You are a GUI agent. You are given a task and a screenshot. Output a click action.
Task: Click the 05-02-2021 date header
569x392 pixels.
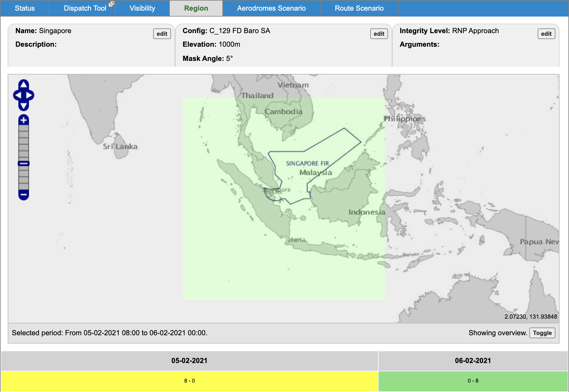pyautogui.click(x=189, y=361)
